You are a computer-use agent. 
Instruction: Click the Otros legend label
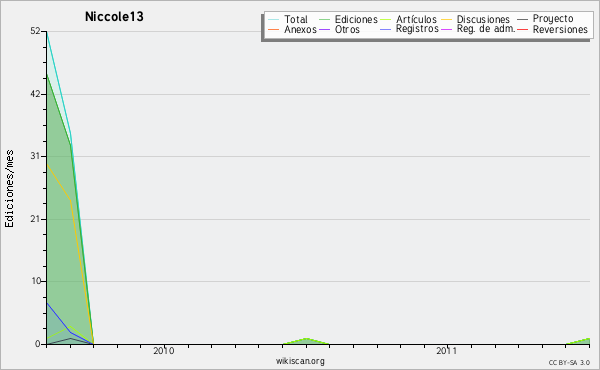pos(347,29)
